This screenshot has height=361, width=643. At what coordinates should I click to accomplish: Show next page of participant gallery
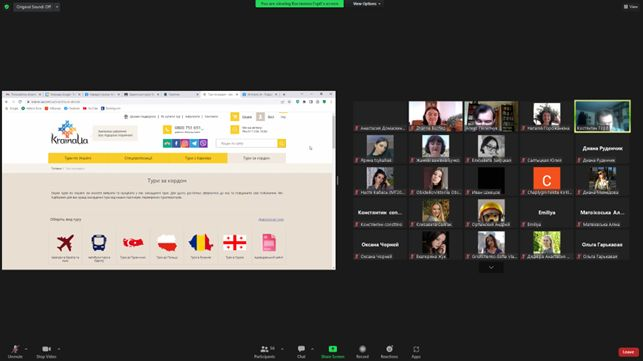(x=491, y=267)
